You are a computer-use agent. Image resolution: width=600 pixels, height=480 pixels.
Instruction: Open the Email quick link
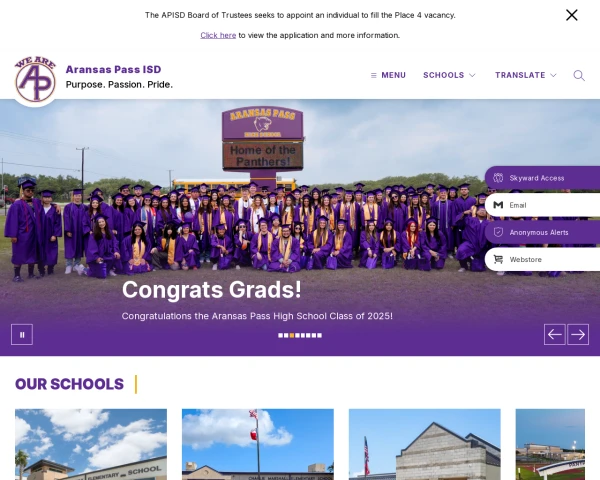click(x=542, y=205)
